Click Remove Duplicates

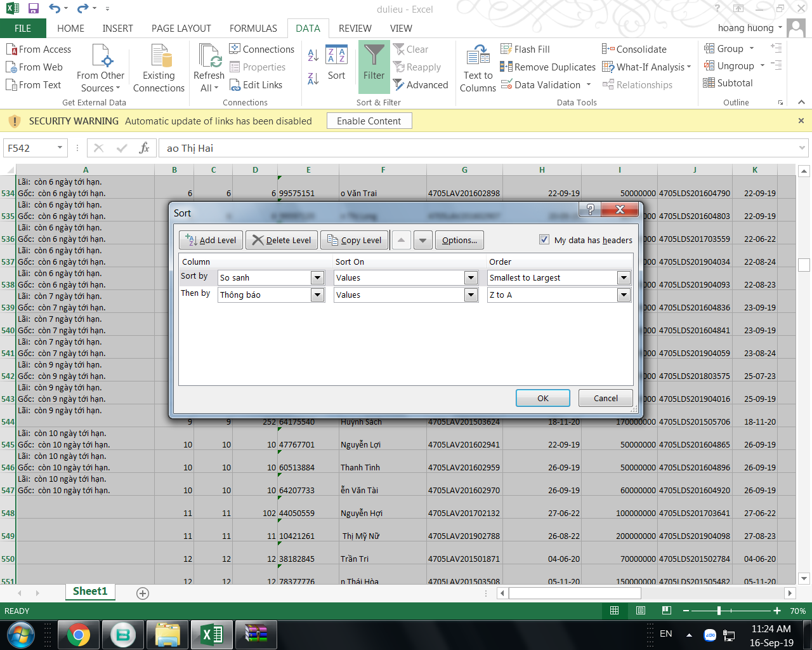pos(548,67)
